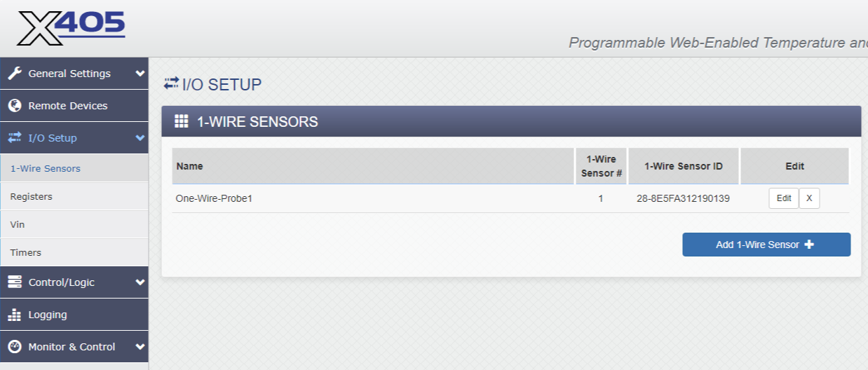868x370 pixels.
Task: Delete One-Wire-Probe1 with the X button
Action: click(809, 198)
